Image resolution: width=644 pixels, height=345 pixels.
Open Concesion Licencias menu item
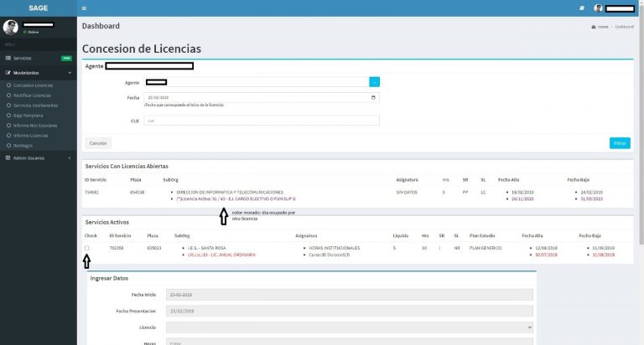click(32, 85)
